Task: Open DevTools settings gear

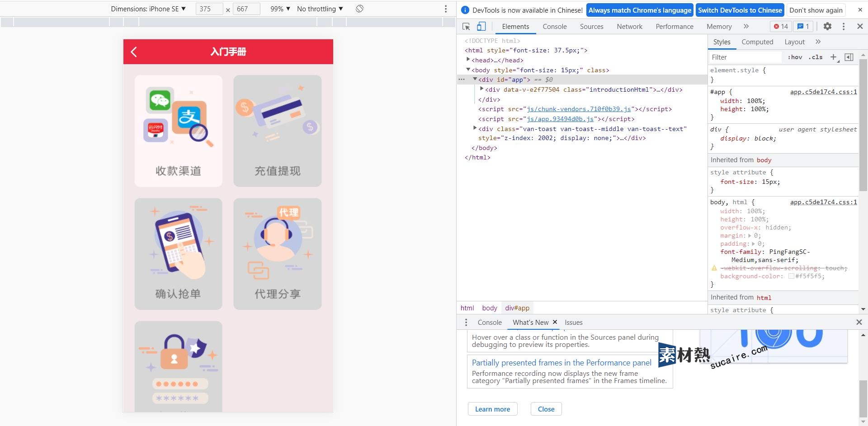Action: [x=827, y=27]
